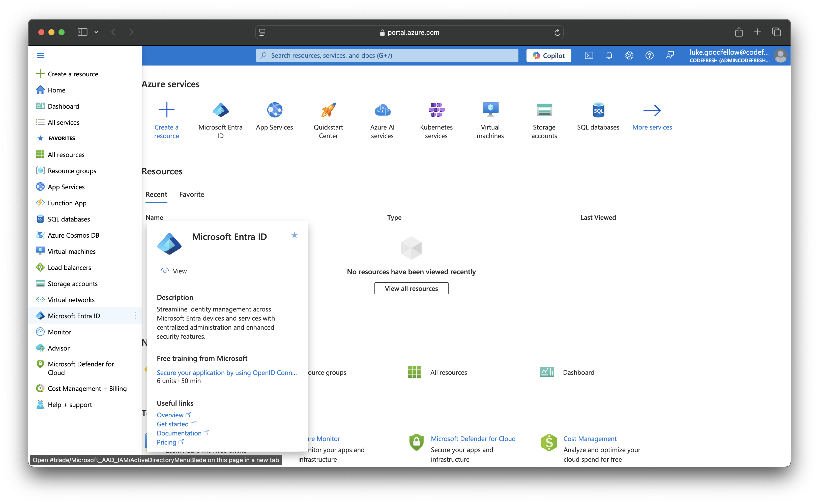The width and height of the screenshot is (819, 504).
Task: Open Safari sidebar dropdown chevron
Action: click(96, 32)
